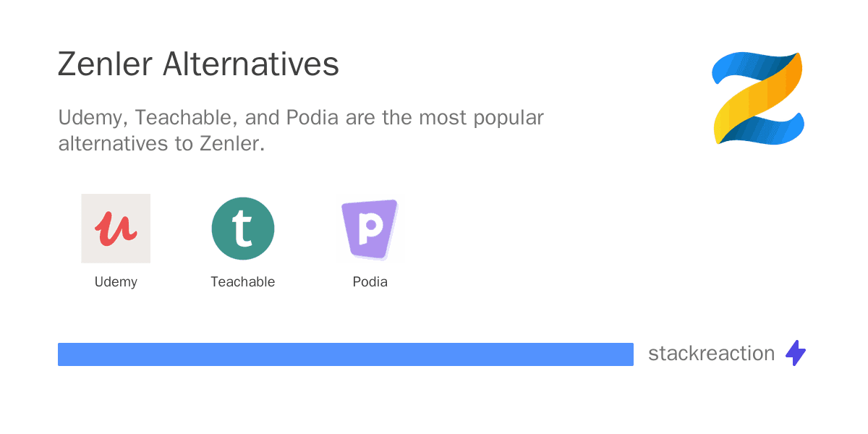
Task: Click the word Zenler in the heading
Action: point(106,65)
